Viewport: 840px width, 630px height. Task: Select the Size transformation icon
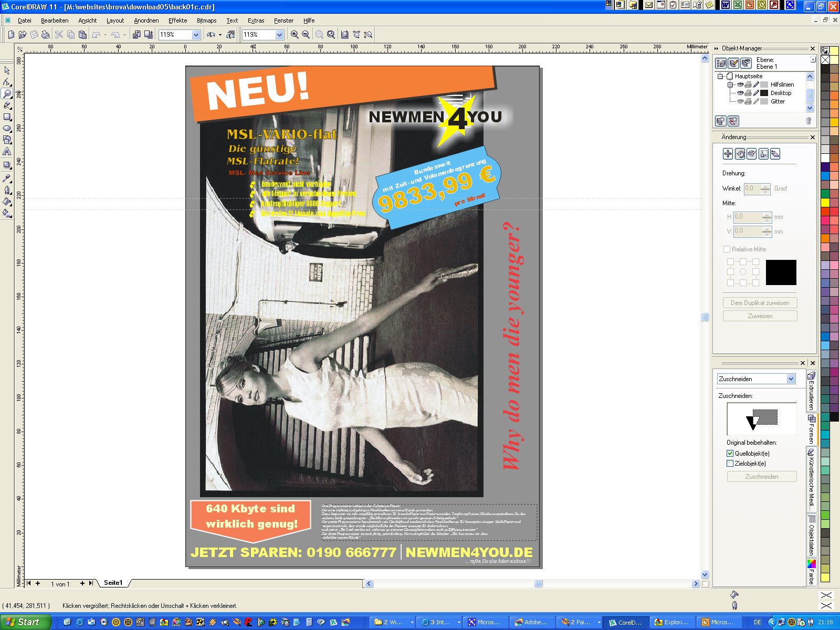tap(763, 153)
